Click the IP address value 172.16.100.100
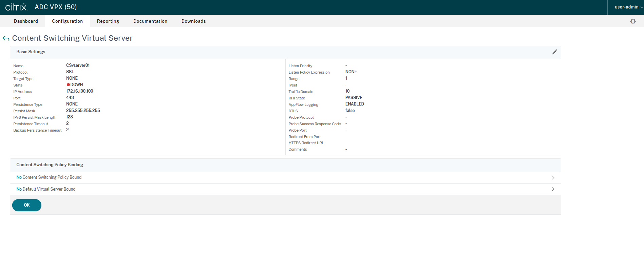Image resolution: width=644 pixels, height=268 pixels. pyautogui.click(x=79, y=91)
